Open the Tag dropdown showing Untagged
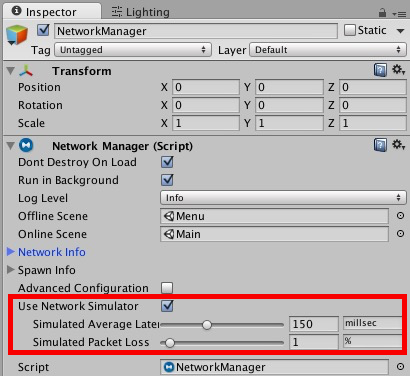This screenshot has height=376, width=410. [133, 50]
